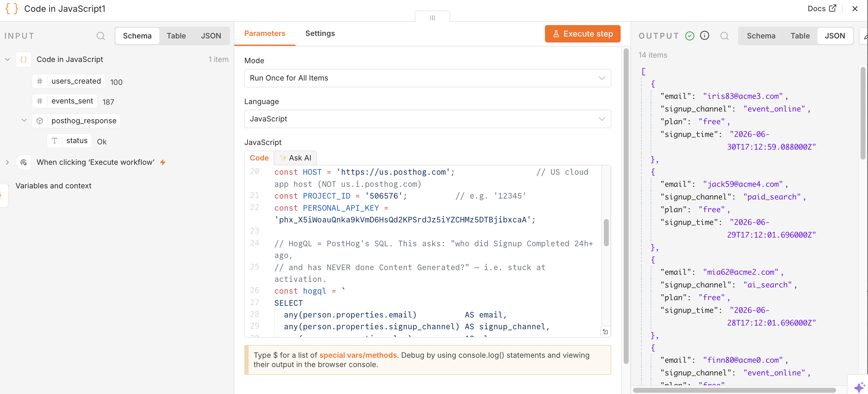Click the "finn80@acme0.com" email value
The width and height of the screenshot is (868, 394).
click(743, 360)
